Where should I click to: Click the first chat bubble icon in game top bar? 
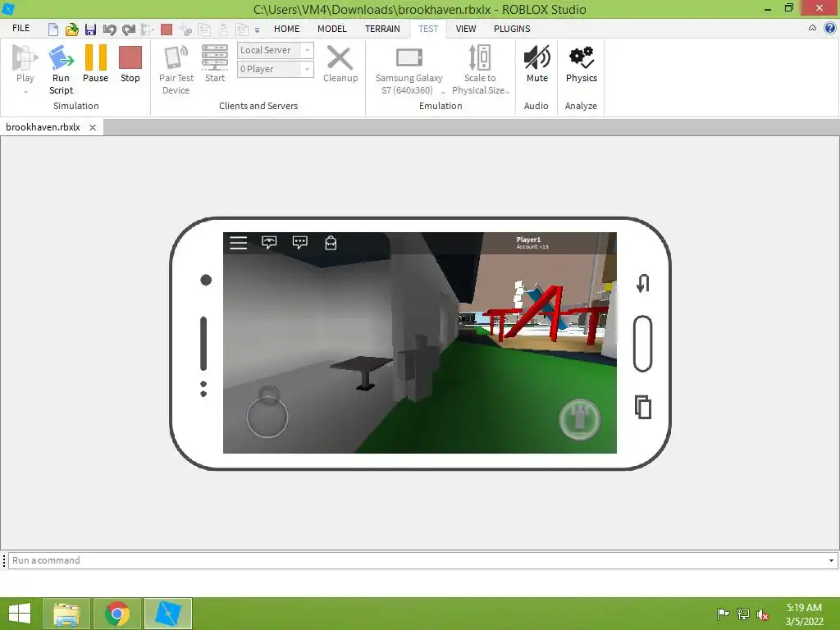click(x=269, y=243)
